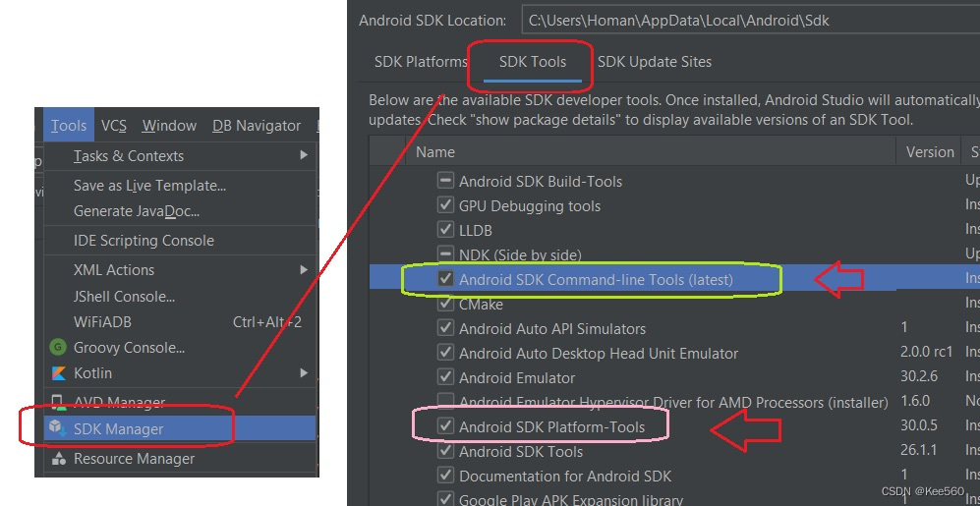This screenshot has width=980, height=506.
Task: Uncheck the CMake checkbox
Action: pyautogui.click(x=445, y=304)
